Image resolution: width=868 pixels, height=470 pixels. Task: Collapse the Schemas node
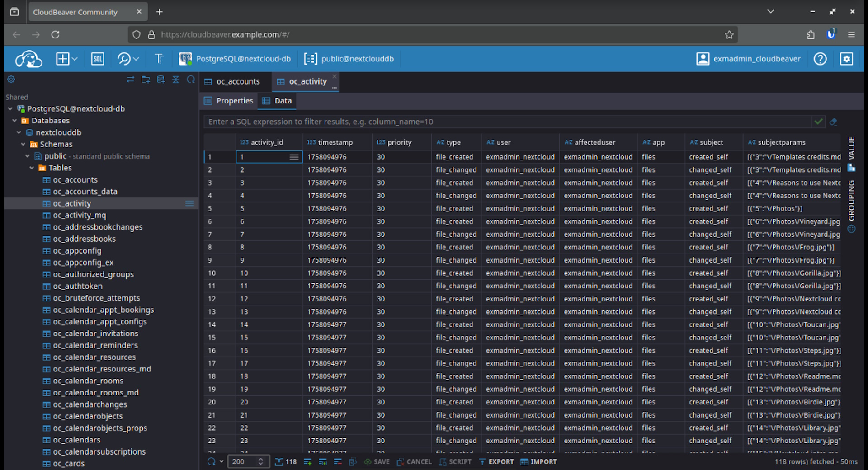click(23, 145)
